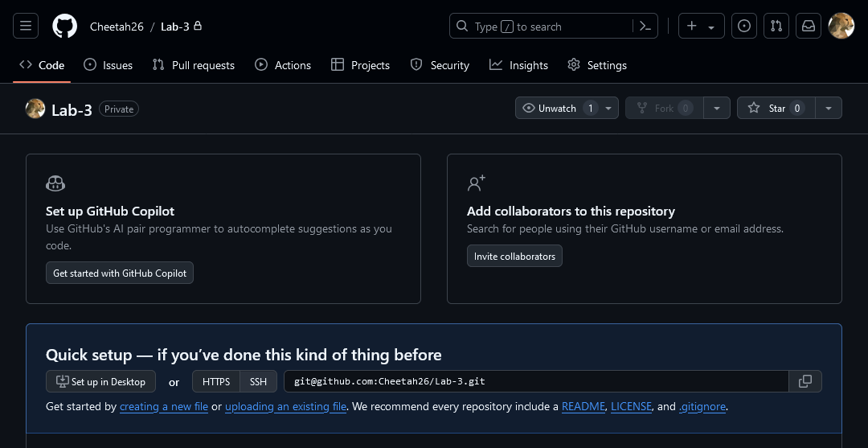
Task: Expand the Star lists dropdown caret
Action: (x=829, y=108)
